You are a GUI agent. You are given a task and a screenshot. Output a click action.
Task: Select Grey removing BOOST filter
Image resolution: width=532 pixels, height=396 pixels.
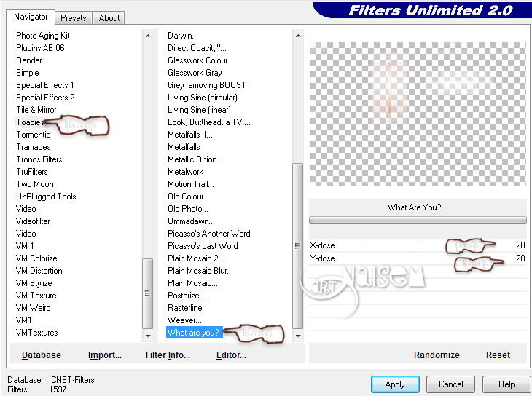(x=207, y=85)
